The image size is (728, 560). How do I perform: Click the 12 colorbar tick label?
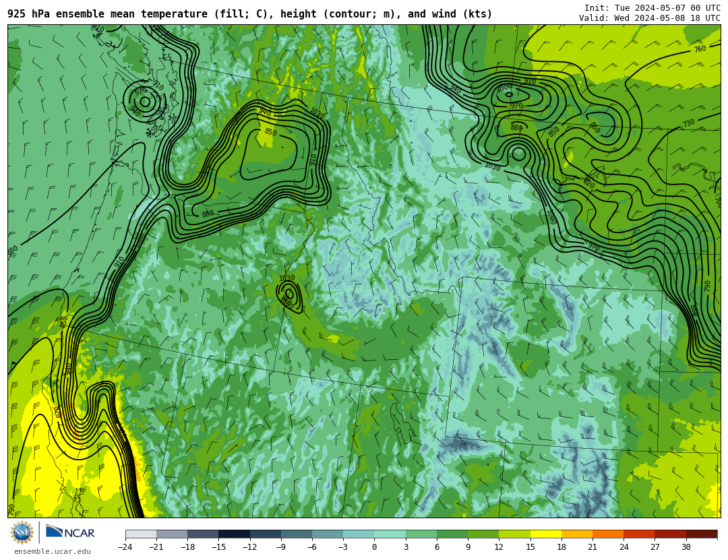(499, 547)
